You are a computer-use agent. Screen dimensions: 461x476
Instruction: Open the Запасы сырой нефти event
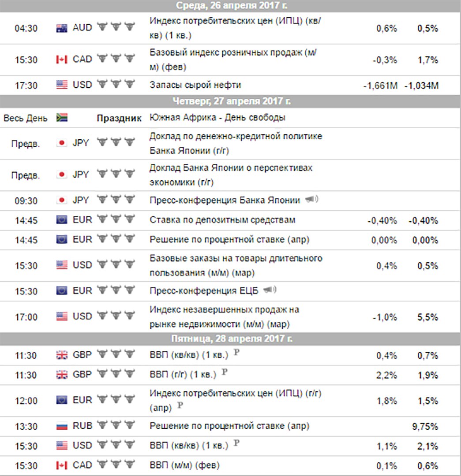tap(195, 85)
